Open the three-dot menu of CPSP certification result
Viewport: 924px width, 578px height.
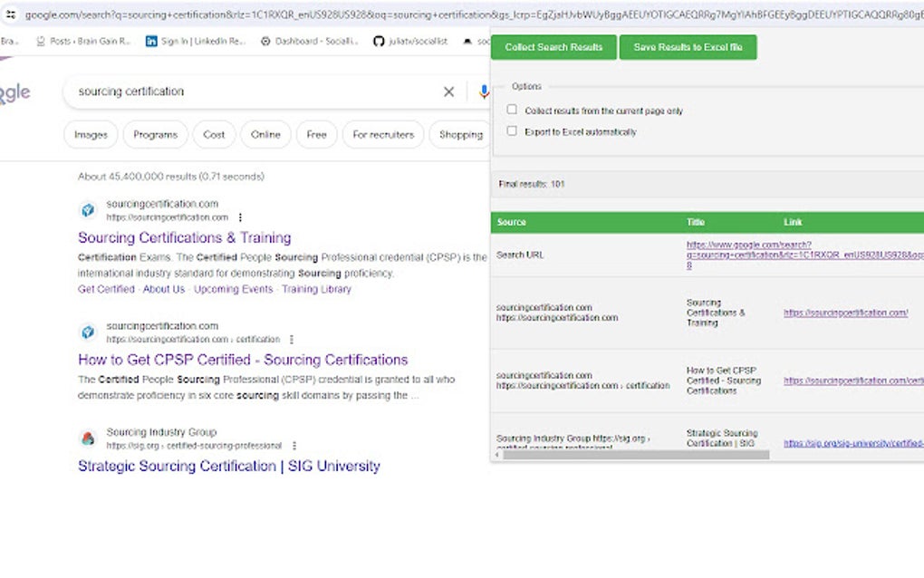tap(291, 340)
